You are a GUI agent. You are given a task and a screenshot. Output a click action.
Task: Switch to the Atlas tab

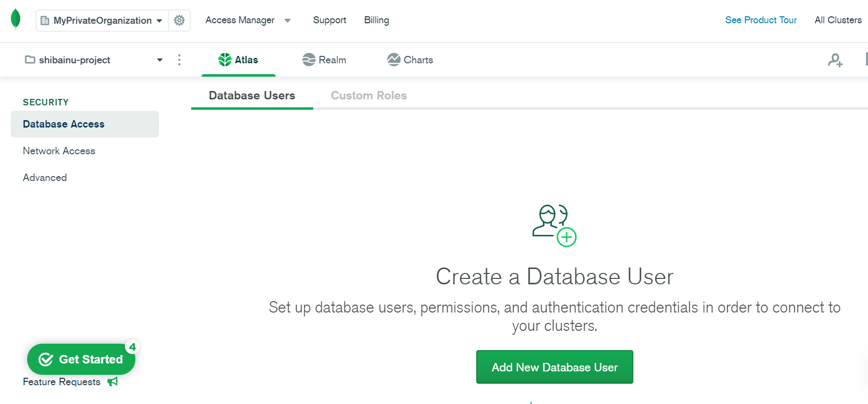tap(239, 60)
